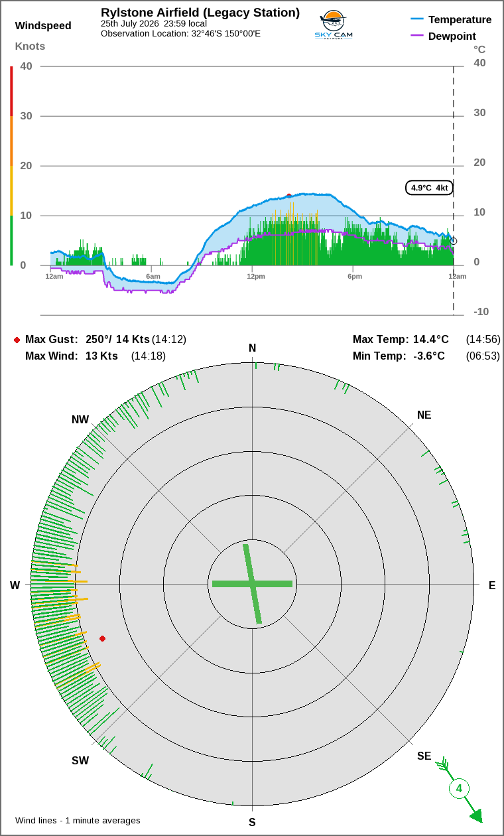Click the max wind time (14:18)

coord(149,356)
